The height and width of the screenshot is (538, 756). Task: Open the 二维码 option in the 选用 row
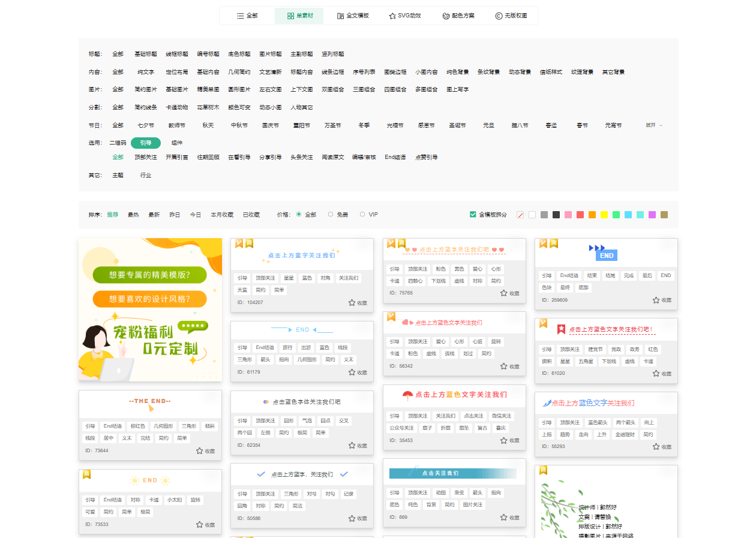[x=118, y=143]
